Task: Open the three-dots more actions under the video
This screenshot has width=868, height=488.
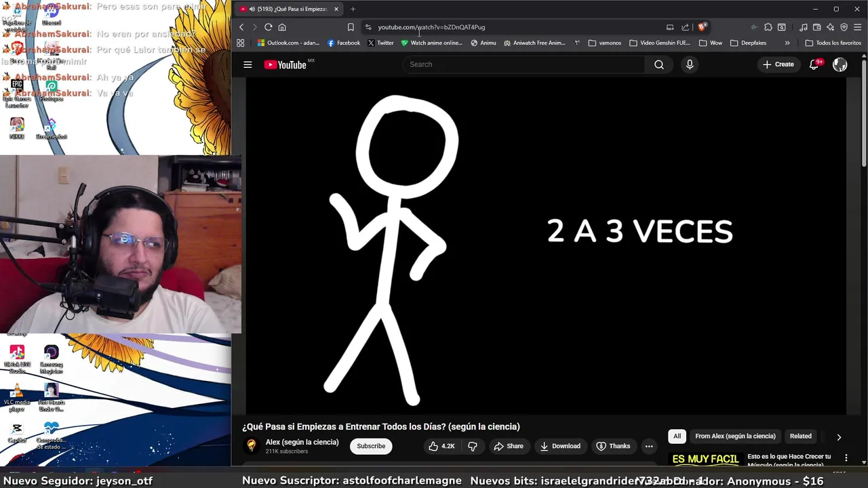Action: [649, 446]
